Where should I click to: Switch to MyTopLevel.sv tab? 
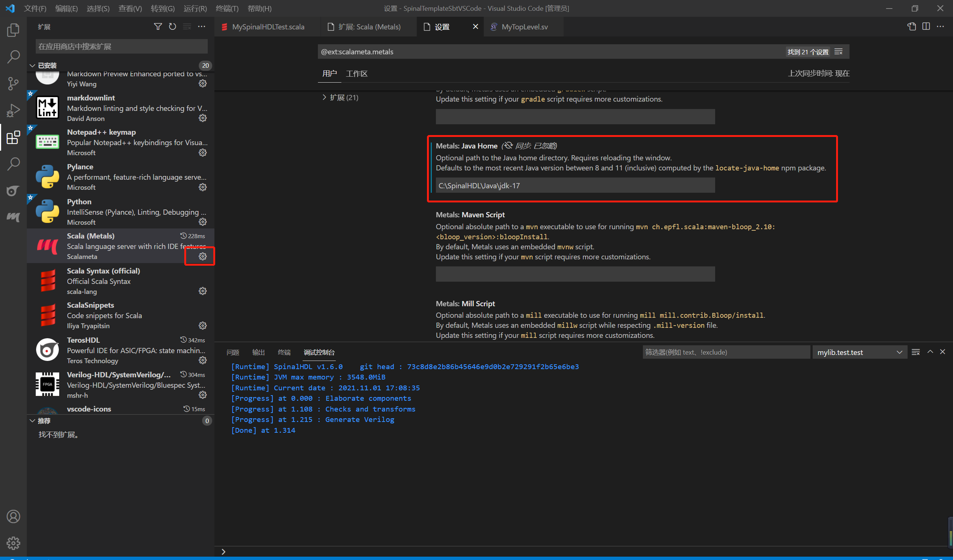pyautogui.click(x=524, y=27)
